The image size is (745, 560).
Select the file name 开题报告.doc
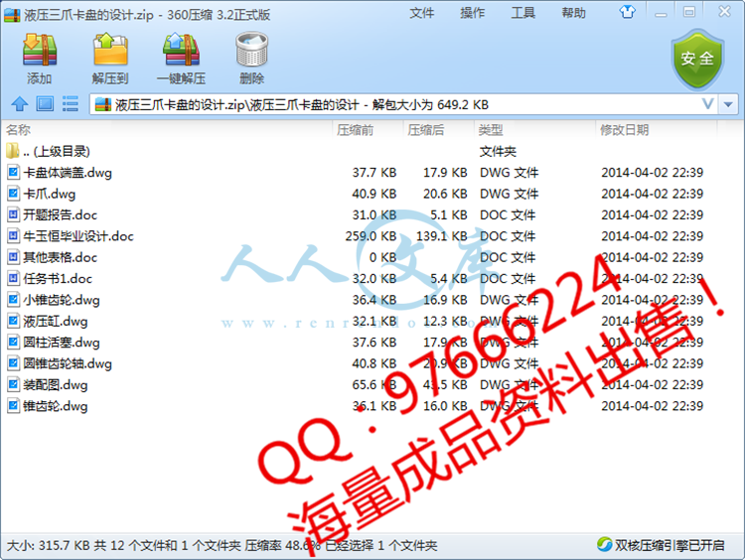pyautogui.click(x=60, y=215)
